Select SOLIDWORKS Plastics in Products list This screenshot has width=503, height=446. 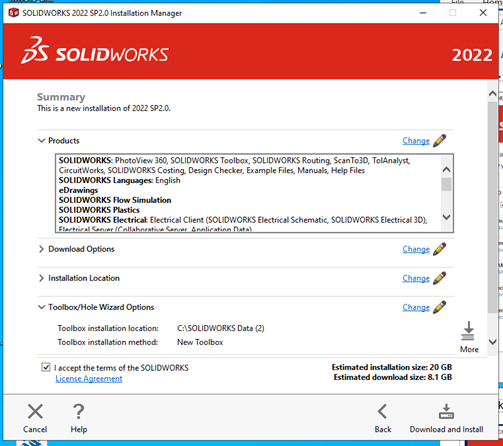(x=99, y=210)
